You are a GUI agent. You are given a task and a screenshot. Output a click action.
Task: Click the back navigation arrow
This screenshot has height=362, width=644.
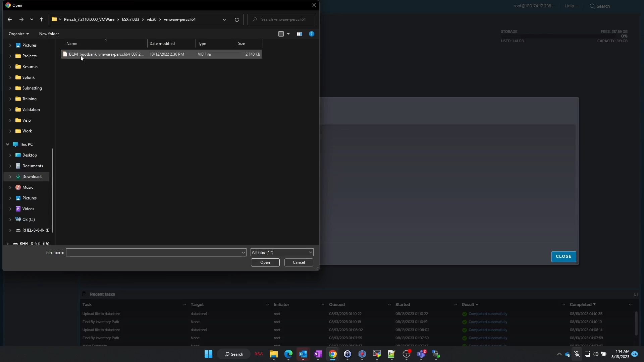pos(9,19)
